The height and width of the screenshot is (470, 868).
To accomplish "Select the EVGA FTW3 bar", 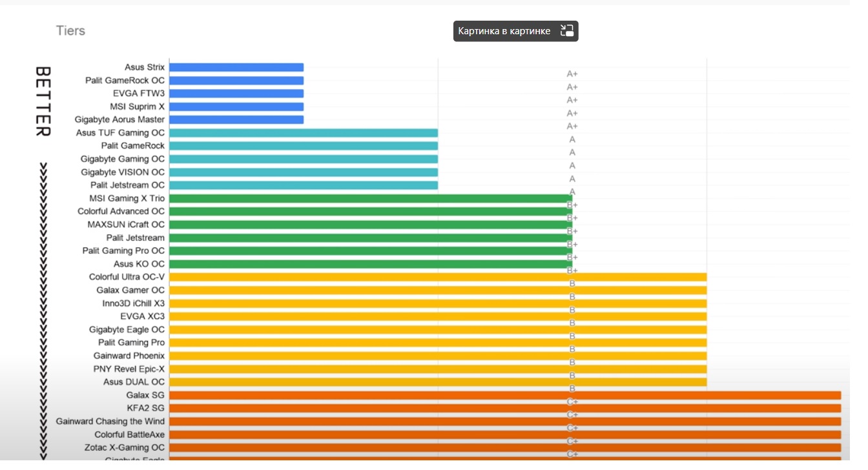I will pos(236,94).
